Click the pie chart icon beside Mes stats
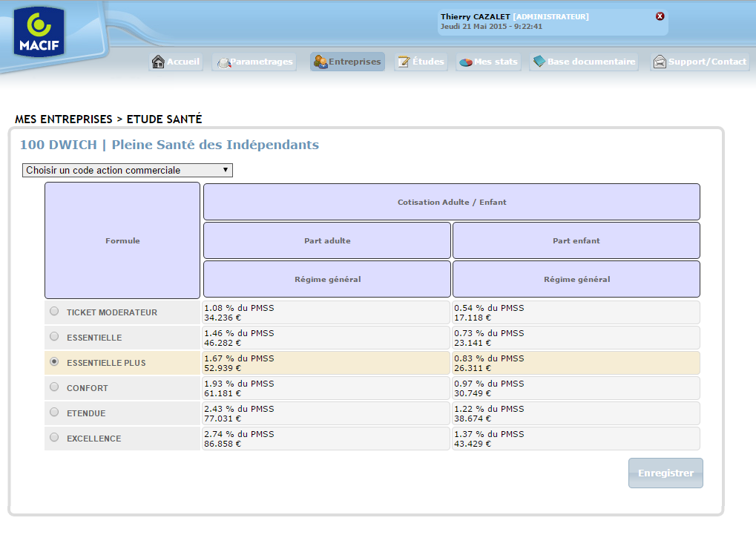The height and width of the screenshot is (535, 756). click(465, 62)
